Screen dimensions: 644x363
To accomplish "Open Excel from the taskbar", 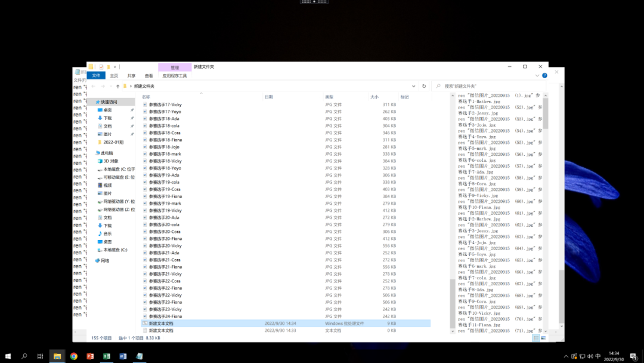I will coord(106,356).
